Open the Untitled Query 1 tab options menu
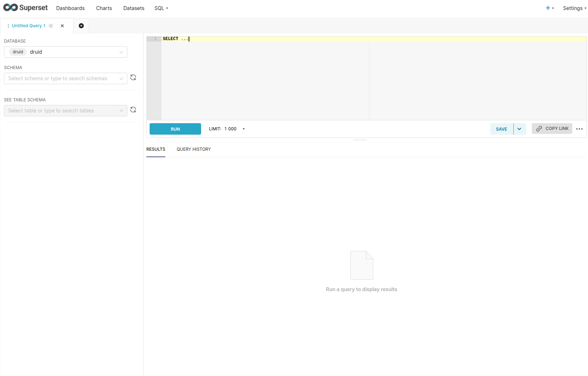The image size is (588, 376). pyautogui.click(x=8, y=26)
